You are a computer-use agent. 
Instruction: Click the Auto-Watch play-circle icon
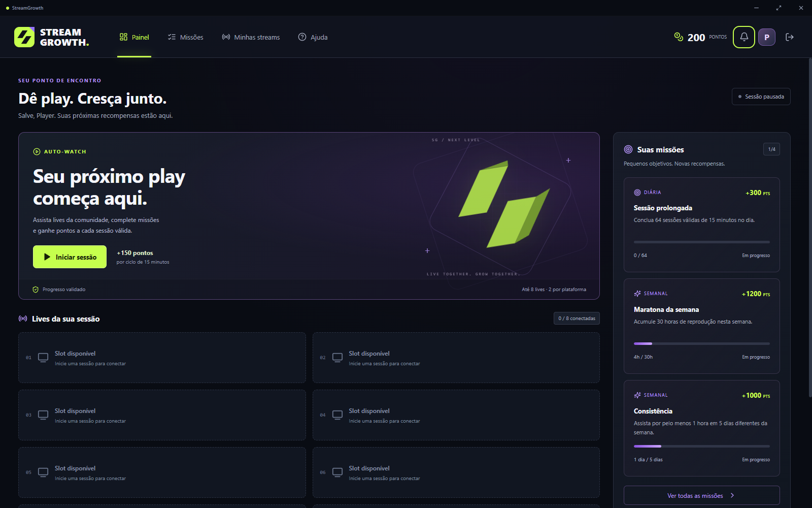(x=37, y=151)
